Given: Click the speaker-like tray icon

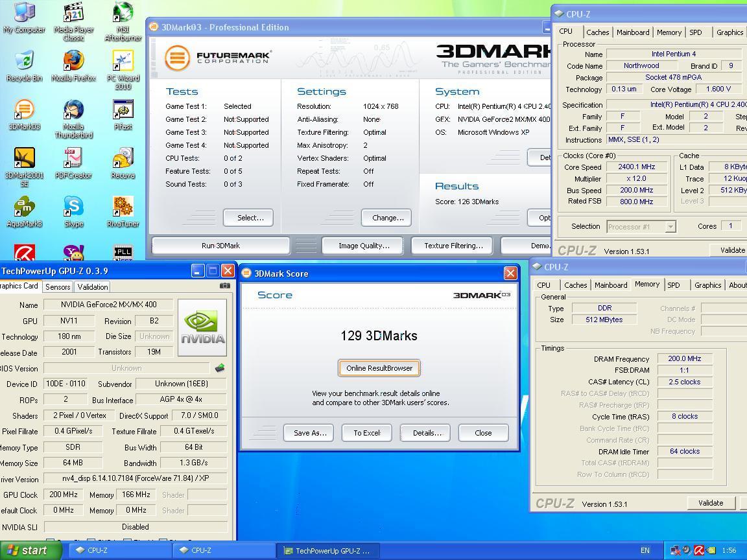Looking at the screenshot, I should pyautogui.click(x=687, y=550).
